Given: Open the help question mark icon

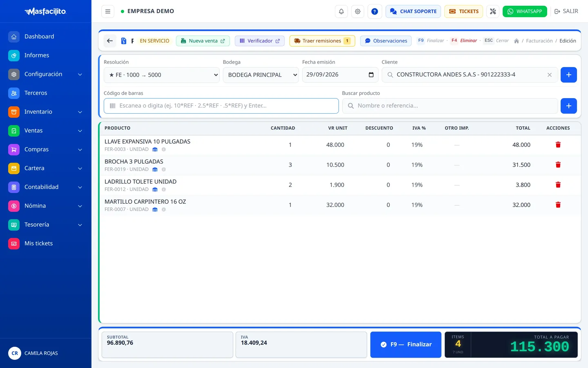Looking at the screenshot, I should [x=374, y=11].
